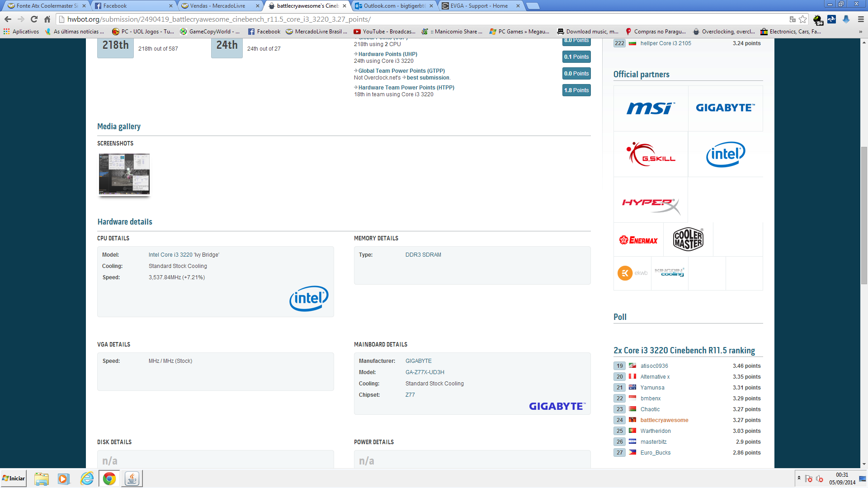Open Z77 chipset link
868x488 pixels.
pos(410,395)
